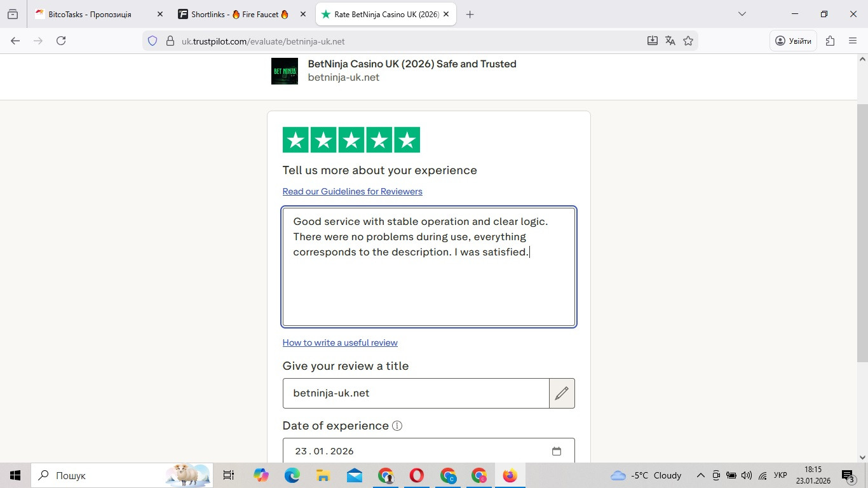Click the date of experience field
Viewport: 868px width, 488px height.
(x=429, y=451)
